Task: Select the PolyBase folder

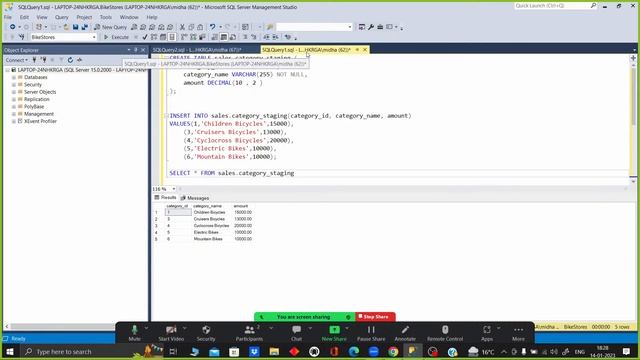Action: (34, 107)
